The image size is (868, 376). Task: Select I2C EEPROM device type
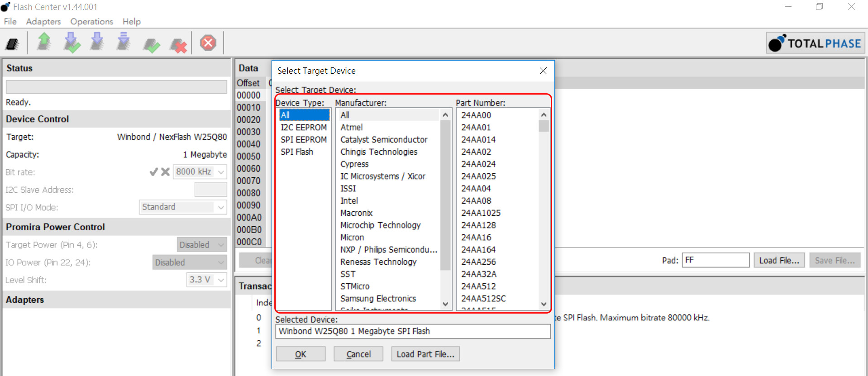point(304,127)
